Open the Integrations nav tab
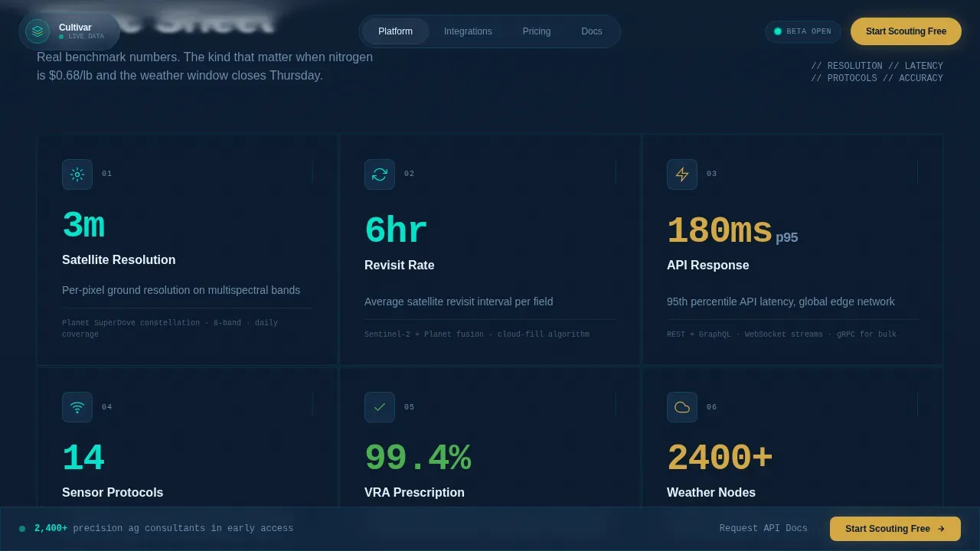This screenshot has height=551, width=980. click(468, 31)
